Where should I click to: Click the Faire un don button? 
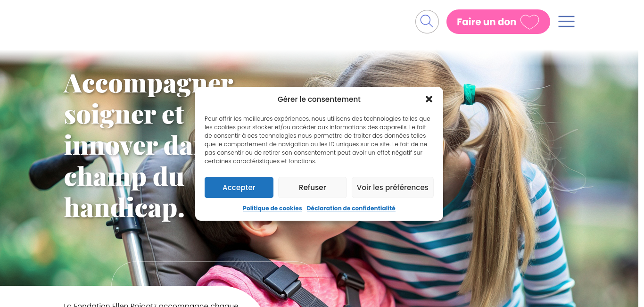[498, 22]
